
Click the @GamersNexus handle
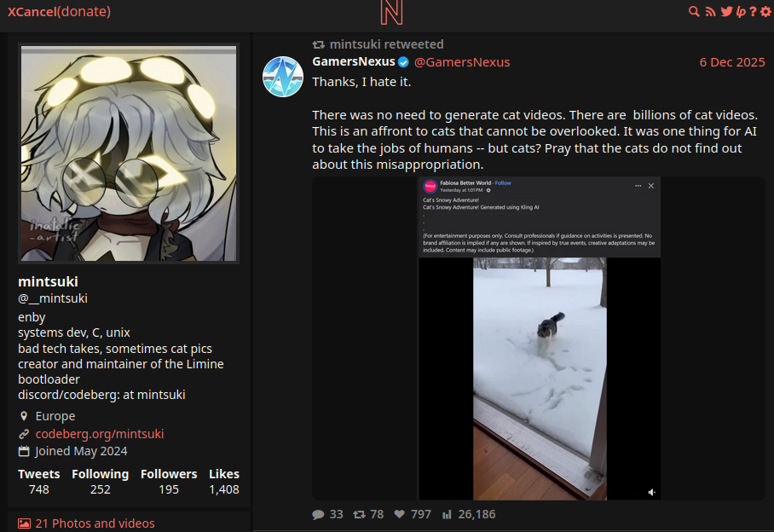point(462,62)
